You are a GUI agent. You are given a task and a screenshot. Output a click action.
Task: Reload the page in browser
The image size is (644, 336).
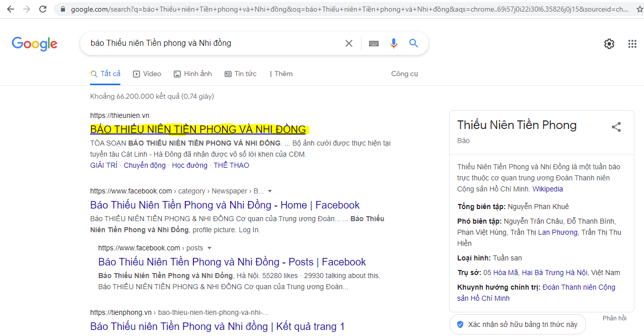click(x=43, y=9)
